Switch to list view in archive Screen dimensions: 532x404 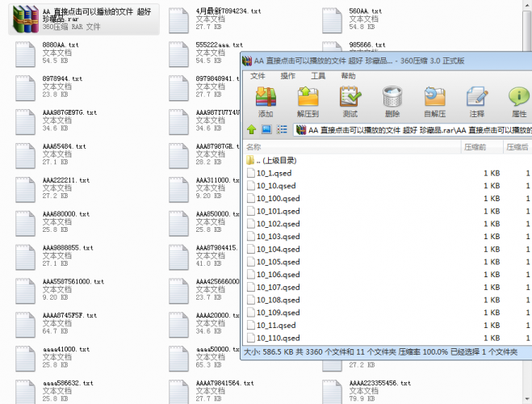point(282,129)
